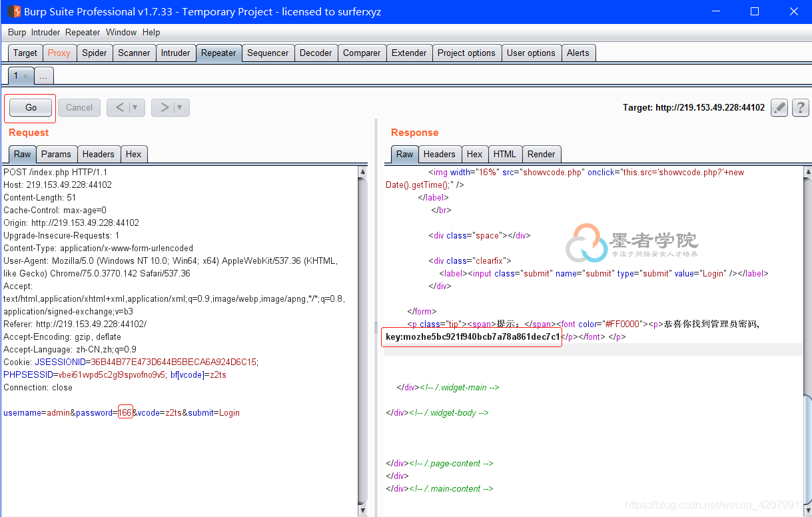Switch to the Intruder tool tab

click(x=175, y=53)
